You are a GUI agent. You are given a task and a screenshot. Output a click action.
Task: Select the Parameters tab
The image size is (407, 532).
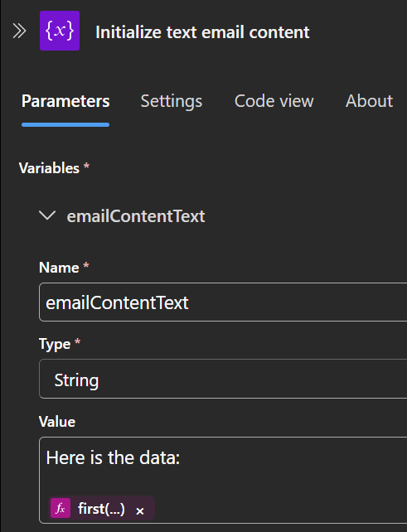pos(65,101)
